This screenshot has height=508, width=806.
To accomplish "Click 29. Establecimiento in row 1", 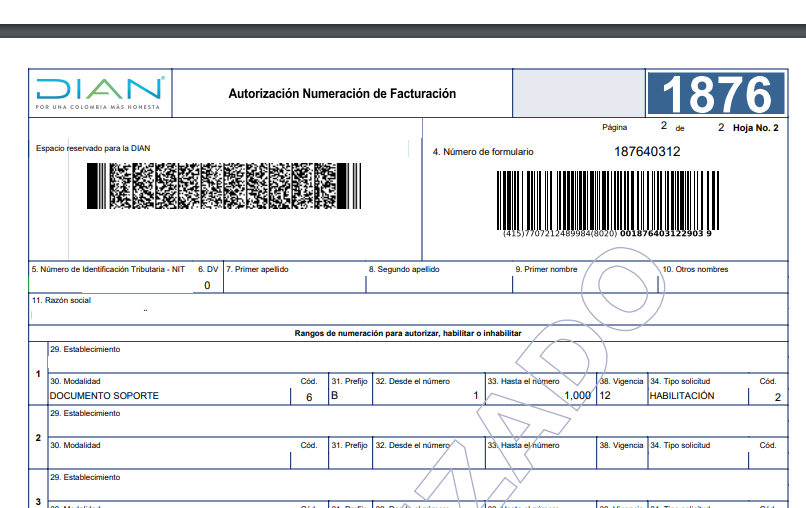I will [85, 349].
